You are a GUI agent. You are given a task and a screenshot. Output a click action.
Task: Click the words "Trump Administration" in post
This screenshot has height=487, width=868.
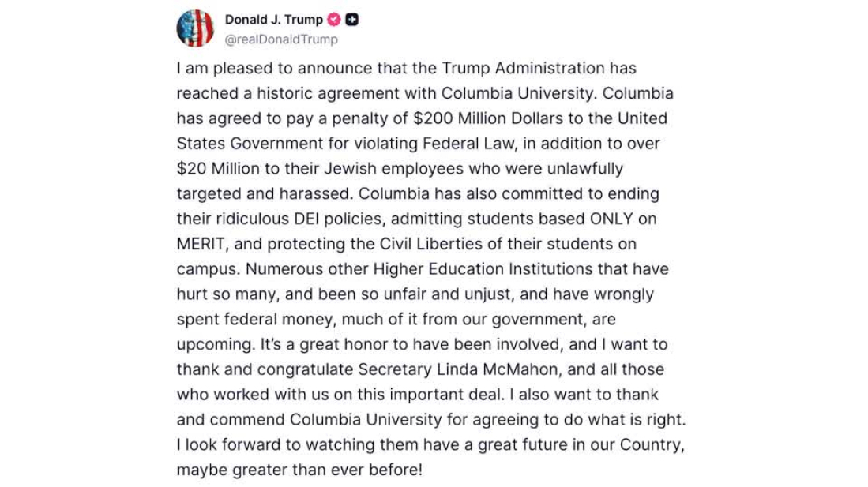coord(523,68)
